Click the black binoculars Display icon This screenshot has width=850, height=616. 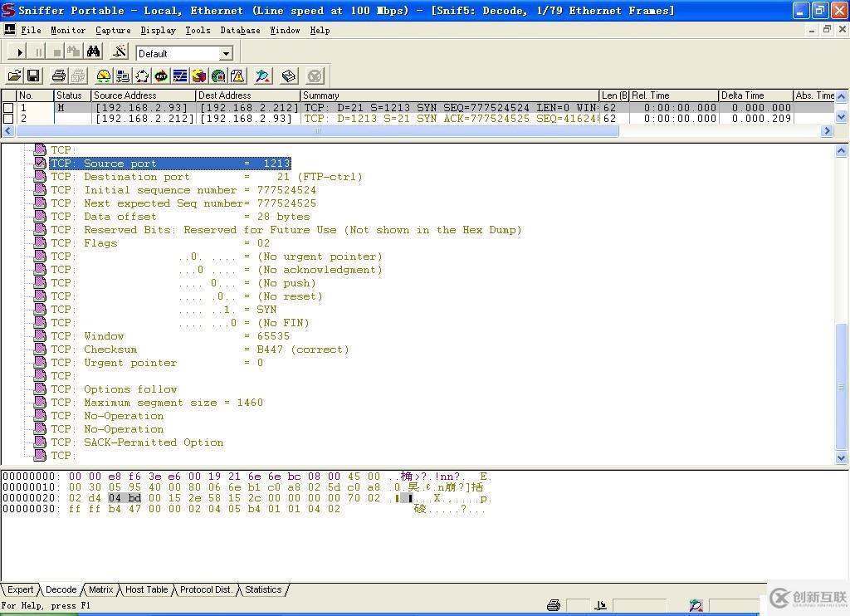coord(93,52)
